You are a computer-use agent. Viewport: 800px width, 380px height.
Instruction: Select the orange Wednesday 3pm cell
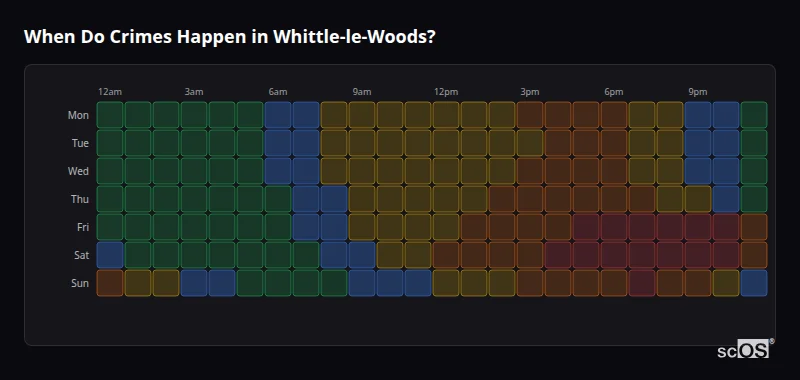point(530,171)
